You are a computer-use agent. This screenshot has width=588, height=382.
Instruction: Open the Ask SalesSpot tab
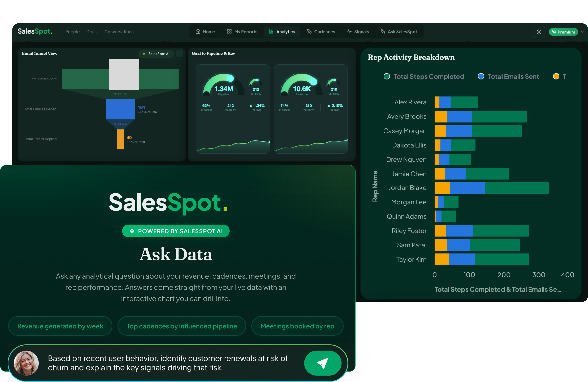point(399,32)
